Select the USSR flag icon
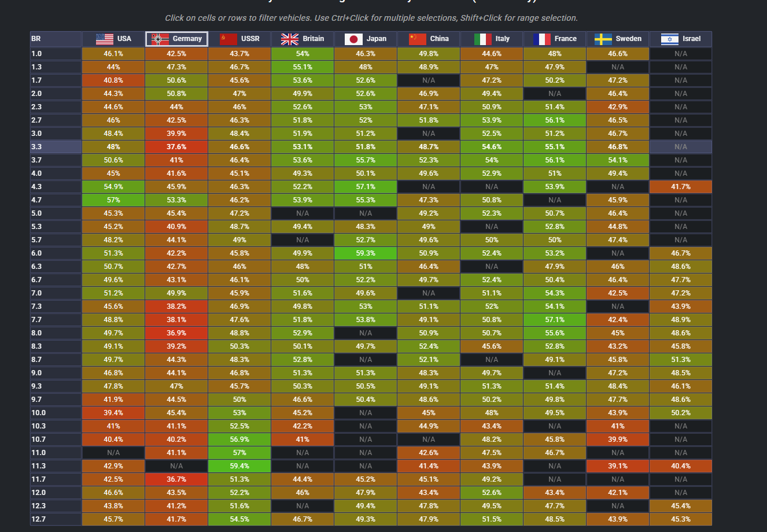 [x=228, y=39]
